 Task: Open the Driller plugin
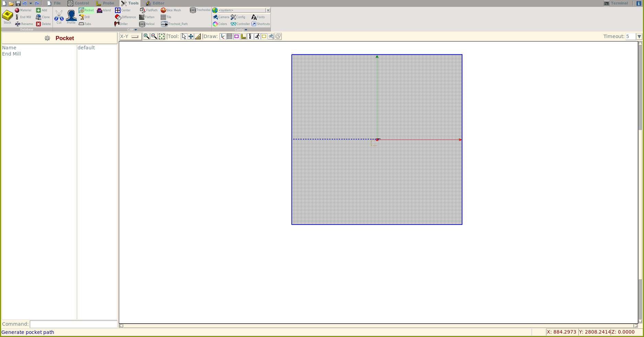[x=121, y=24]
